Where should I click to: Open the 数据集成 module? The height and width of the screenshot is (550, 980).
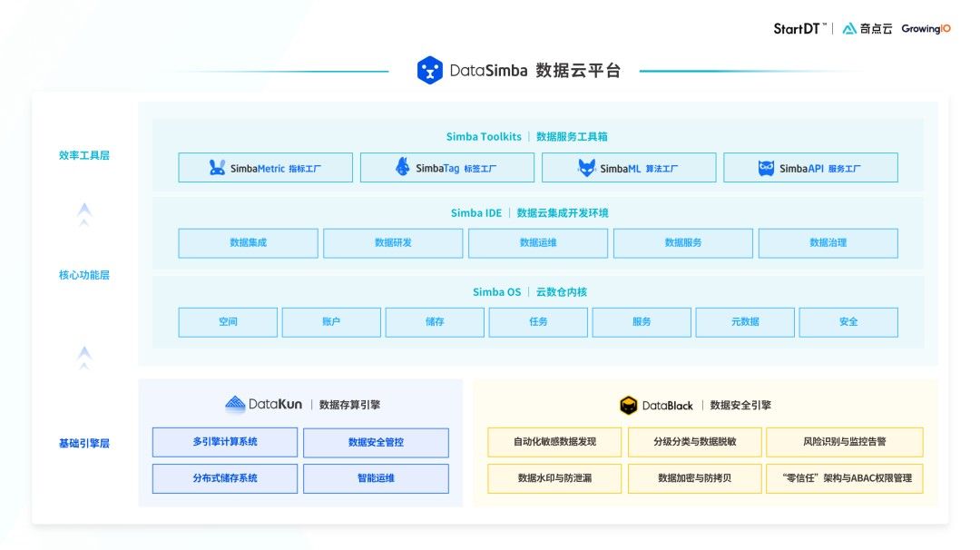248,242
